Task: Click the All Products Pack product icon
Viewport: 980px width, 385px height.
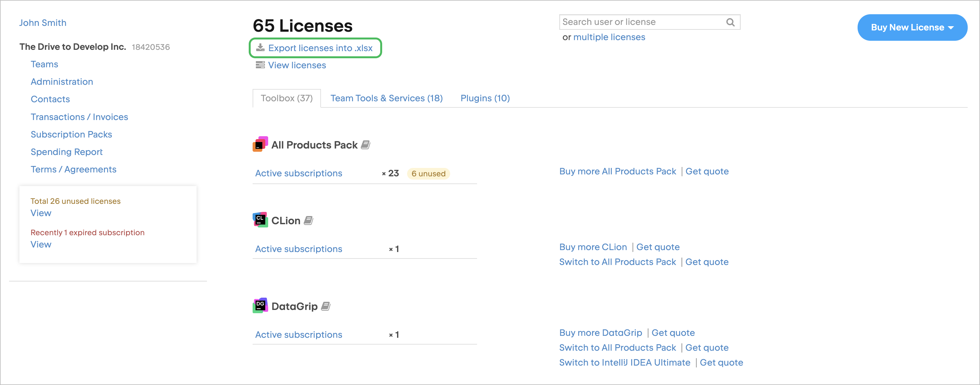Action: tap(260, 144)
